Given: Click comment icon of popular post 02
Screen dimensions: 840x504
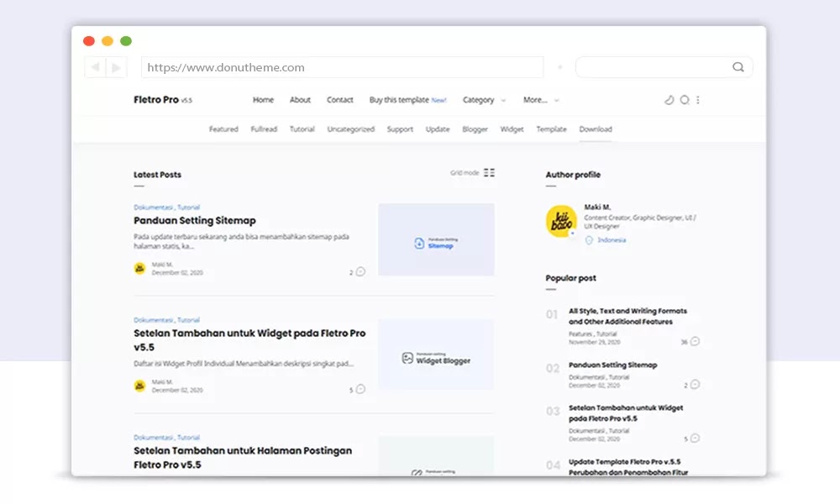Looking at the screenshot, I should coord(695,385).
